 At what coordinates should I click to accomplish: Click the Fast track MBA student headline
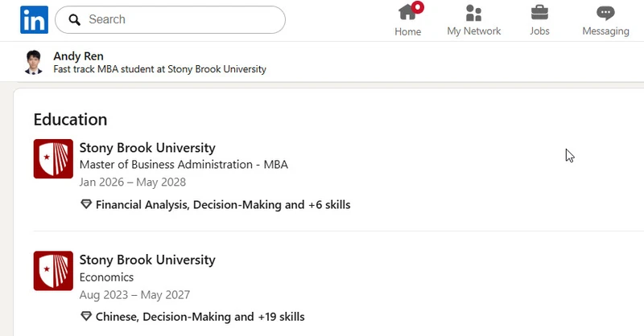tap(159, 69)
